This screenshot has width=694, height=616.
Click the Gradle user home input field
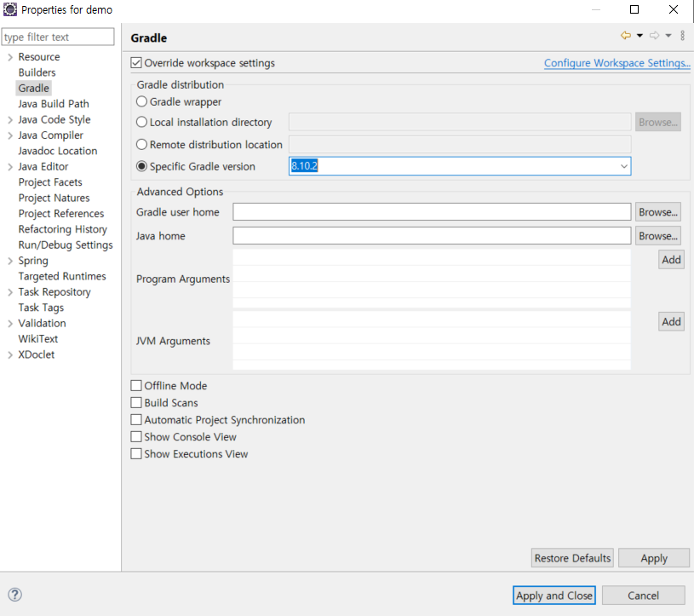432,211
